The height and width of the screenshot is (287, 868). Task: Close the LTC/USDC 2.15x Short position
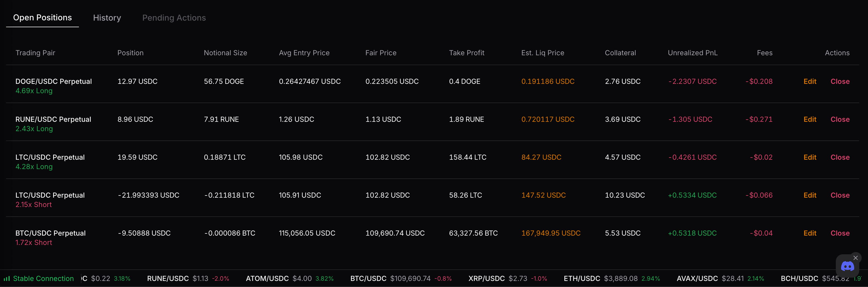pos(840,195)
